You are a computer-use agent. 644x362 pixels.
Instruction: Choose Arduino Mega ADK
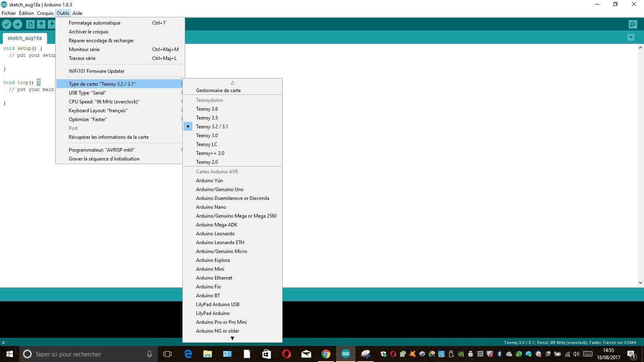click(232, 225)
